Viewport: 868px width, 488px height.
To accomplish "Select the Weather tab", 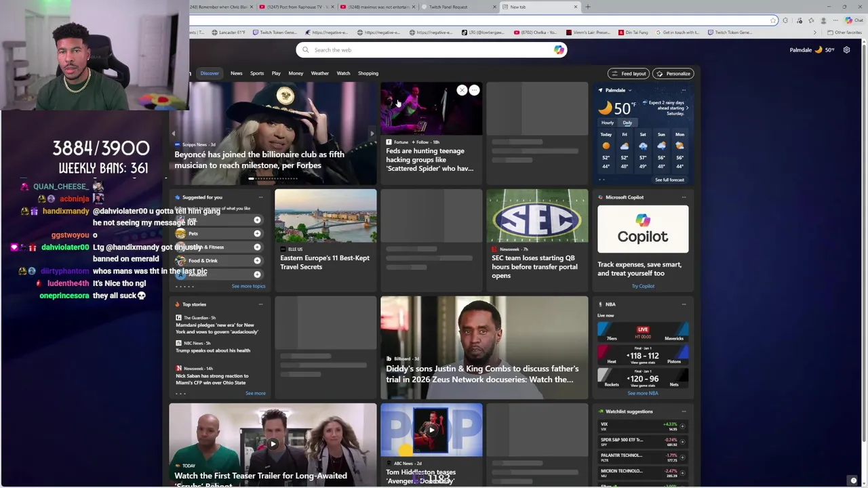I will pyautogui.click(x=319, y=73).
